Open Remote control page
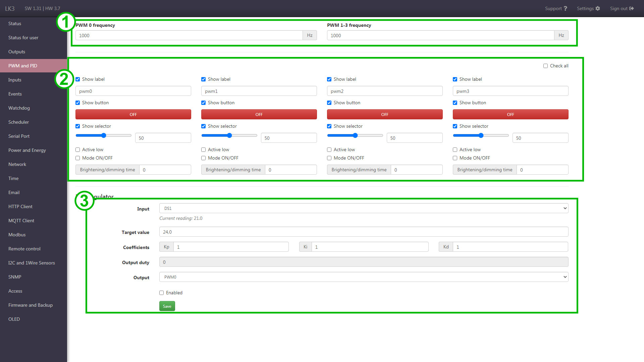The image size is (644, 362). [x=34, y=249]
